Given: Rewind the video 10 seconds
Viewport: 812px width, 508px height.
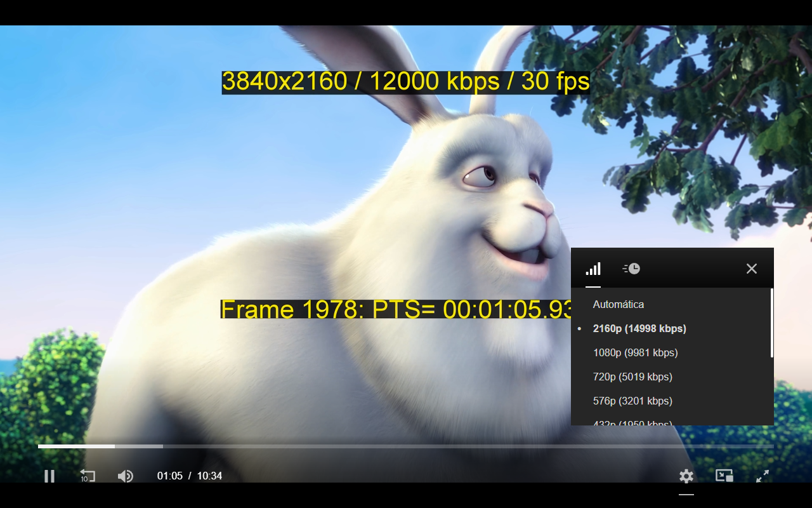Looking at the screenshot, I should tap(88, 476).
